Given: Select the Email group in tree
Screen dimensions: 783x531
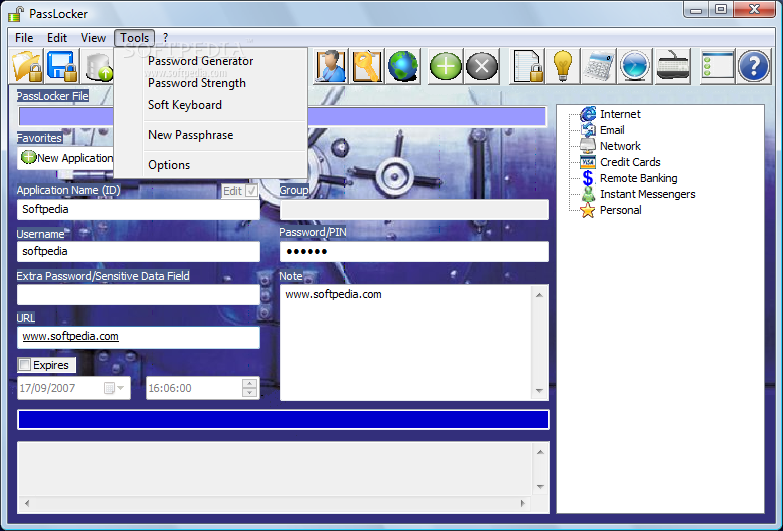Looking at the screenshot, I should point(612,130).
